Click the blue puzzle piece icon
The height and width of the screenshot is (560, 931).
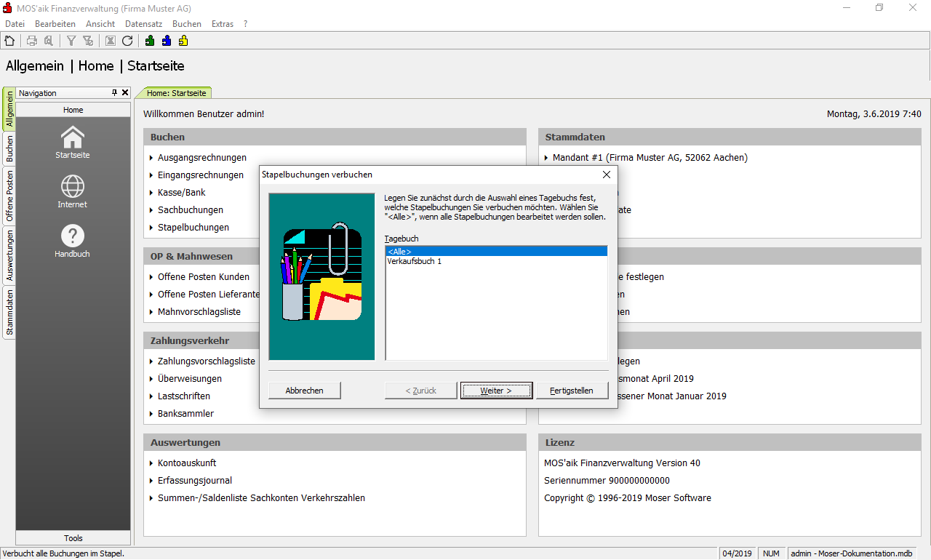pos(167,41)
